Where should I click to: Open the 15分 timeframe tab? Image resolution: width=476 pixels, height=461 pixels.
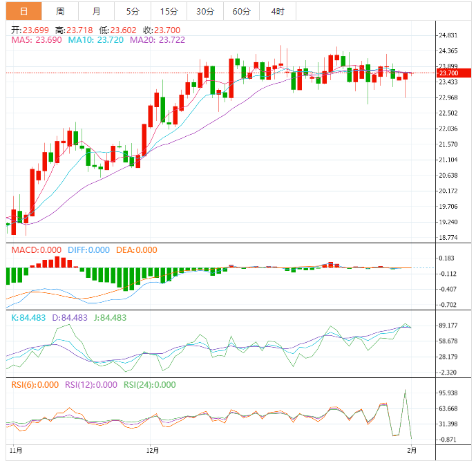pos(169,11)
